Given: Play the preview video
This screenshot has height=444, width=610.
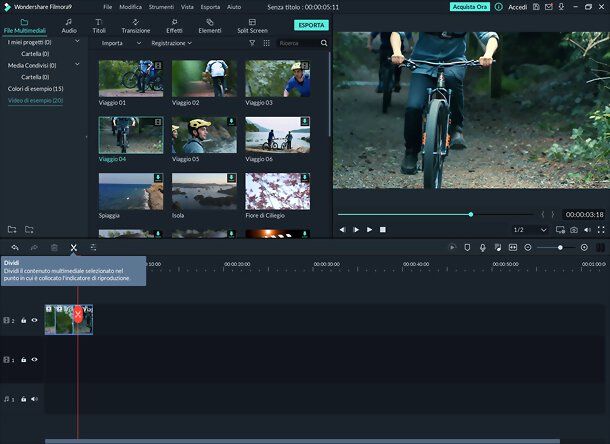Looking at the screenshot, I should [x=369, y=230].
